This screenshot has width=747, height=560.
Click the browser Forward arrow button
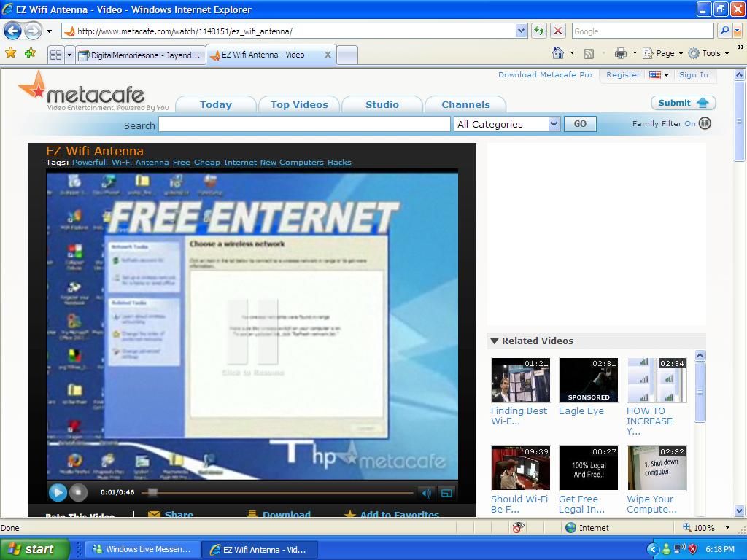click(33, 31)
